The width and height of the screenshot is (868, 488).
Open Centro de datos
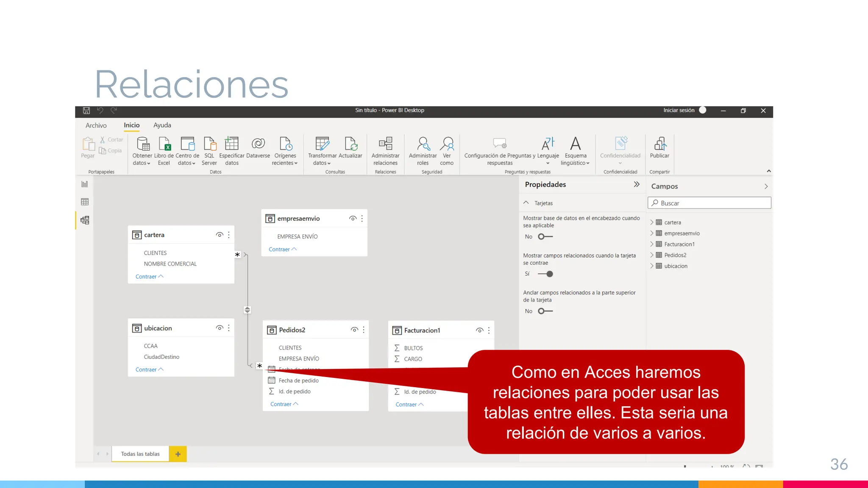[187, 151]
